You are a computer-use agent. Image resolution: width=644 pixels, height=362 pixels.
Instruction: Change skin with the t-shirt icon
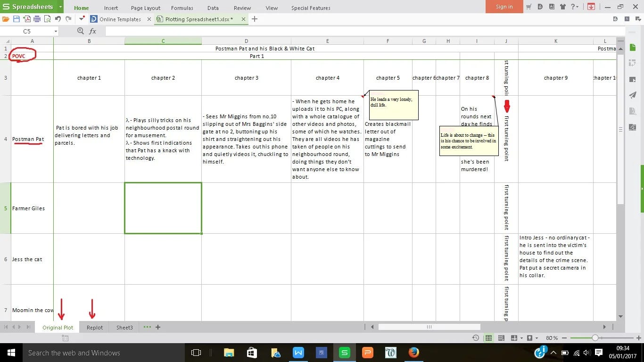(562, 7)
